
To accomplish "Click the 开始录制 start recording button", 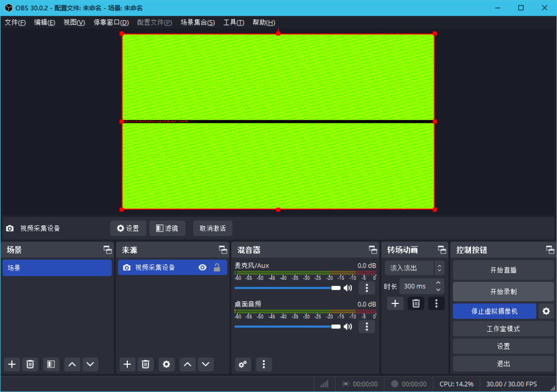I will click(503, 291).
